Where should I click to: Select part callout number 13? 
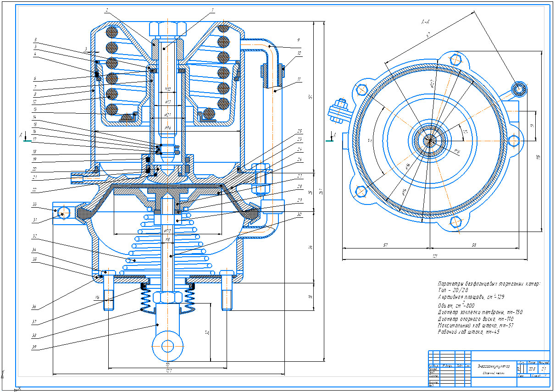pos(35,110)
